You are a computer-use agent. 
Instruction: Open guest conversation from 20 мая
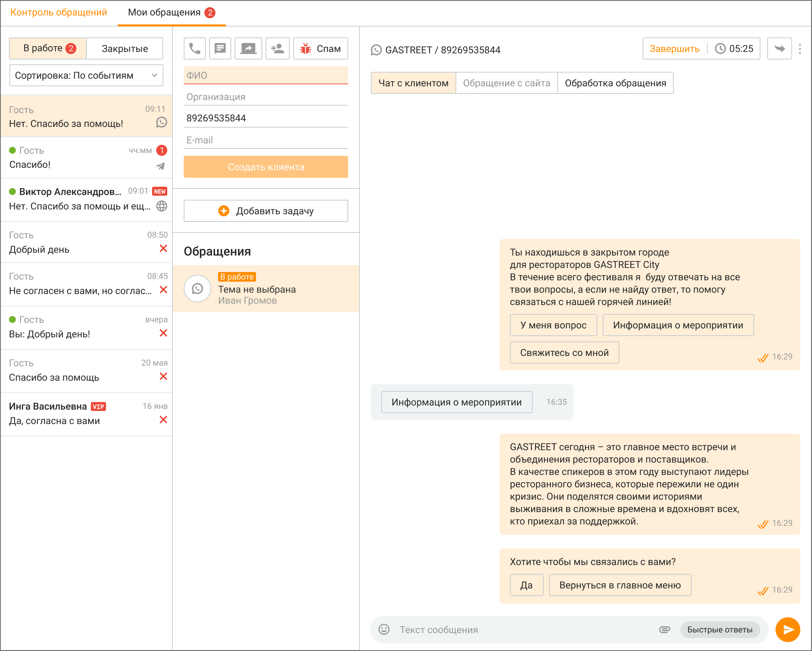pos(86,371)
